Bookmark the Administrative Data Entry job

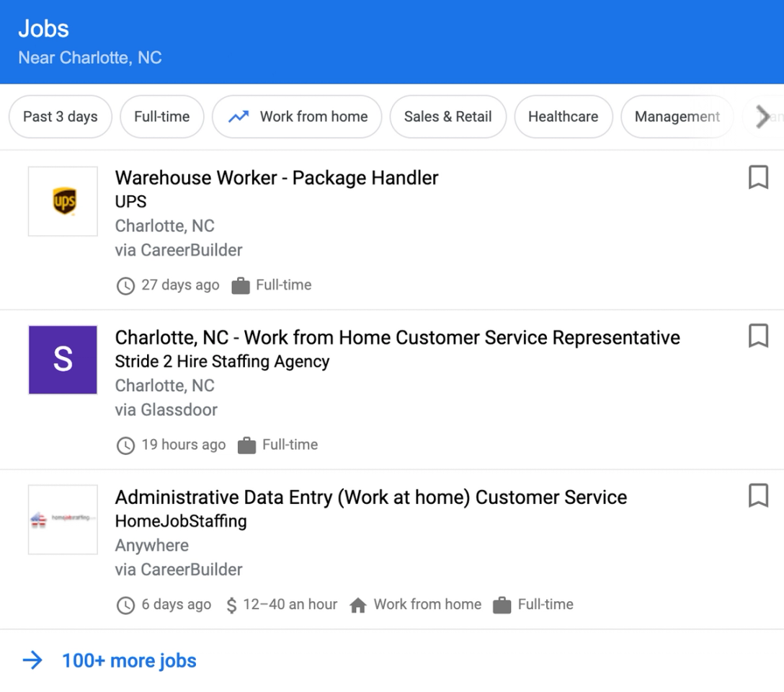(x=758, y=494)
